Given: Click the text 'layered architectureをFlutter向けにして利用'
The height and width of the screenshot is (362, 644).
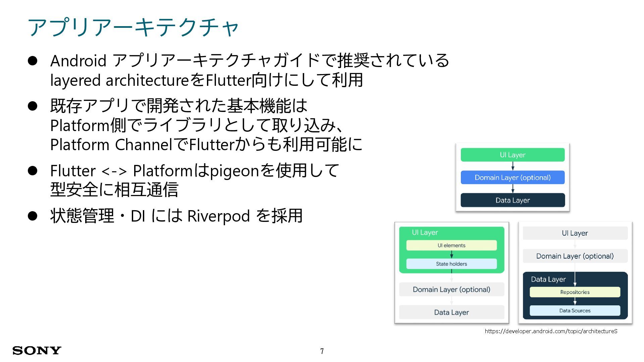Looking at the screenshot, I should click(207, 80).
